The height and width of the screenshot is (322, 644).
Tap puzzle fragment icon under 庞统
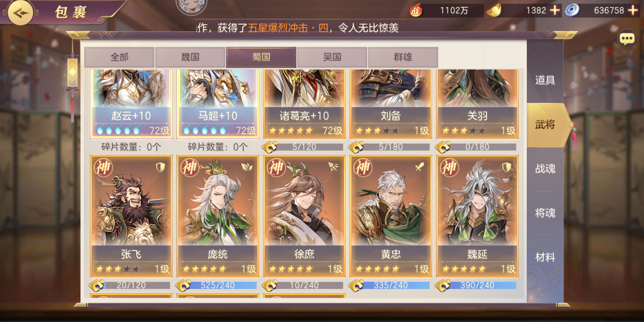point(183,285)
